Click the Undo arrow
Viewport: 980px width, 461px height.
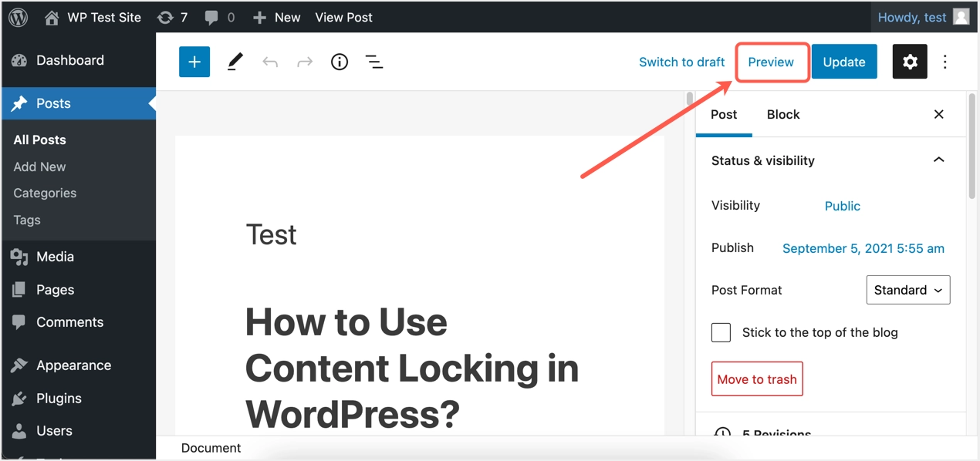point(270,62)
